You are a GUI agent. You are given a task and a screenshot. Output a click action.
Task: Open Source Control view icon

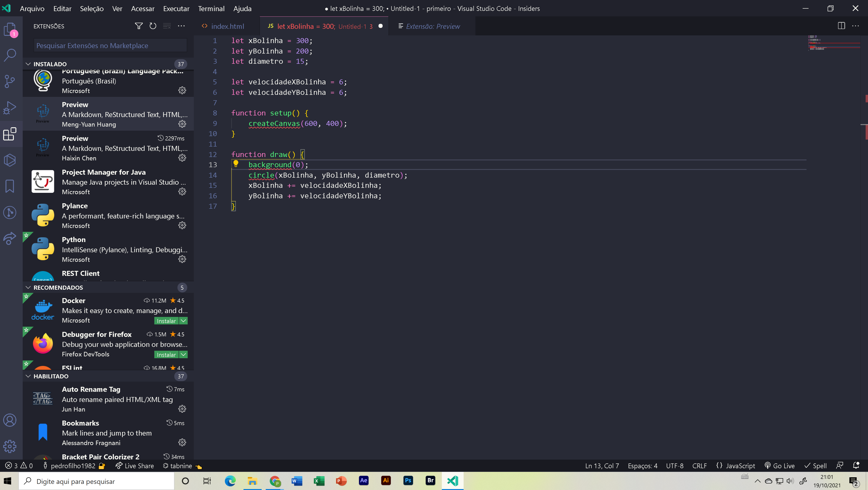[10, 82]
